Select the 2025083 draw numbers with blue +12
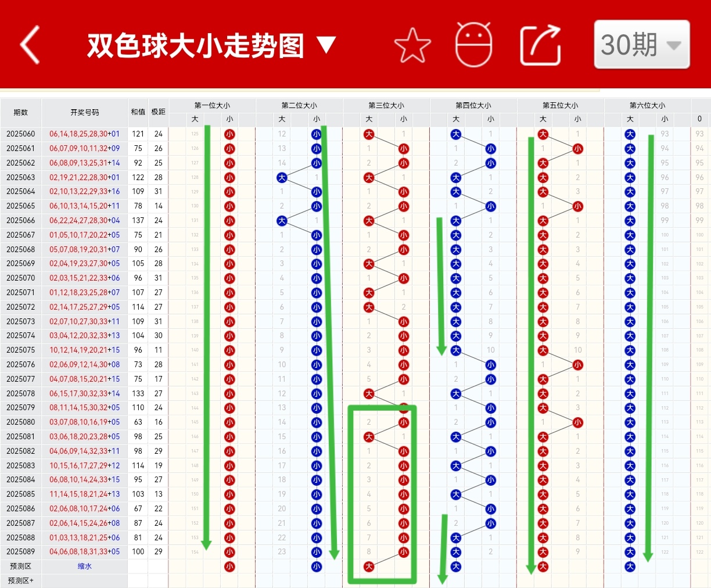Screen dimensions: 711x588 pyautogui.click(x=84, y=465)
